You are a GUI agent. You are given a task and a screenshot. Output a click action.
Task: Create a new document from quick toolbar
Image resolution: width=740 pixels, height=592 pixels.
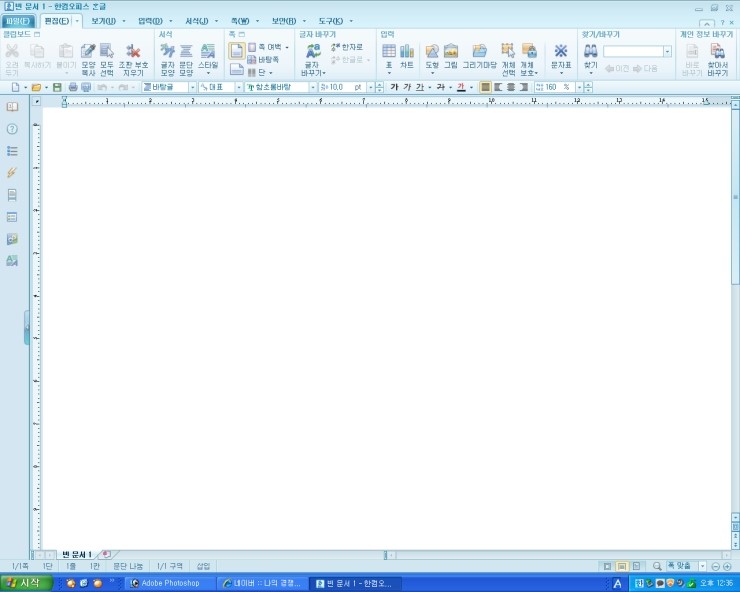[x=16, y=87]
